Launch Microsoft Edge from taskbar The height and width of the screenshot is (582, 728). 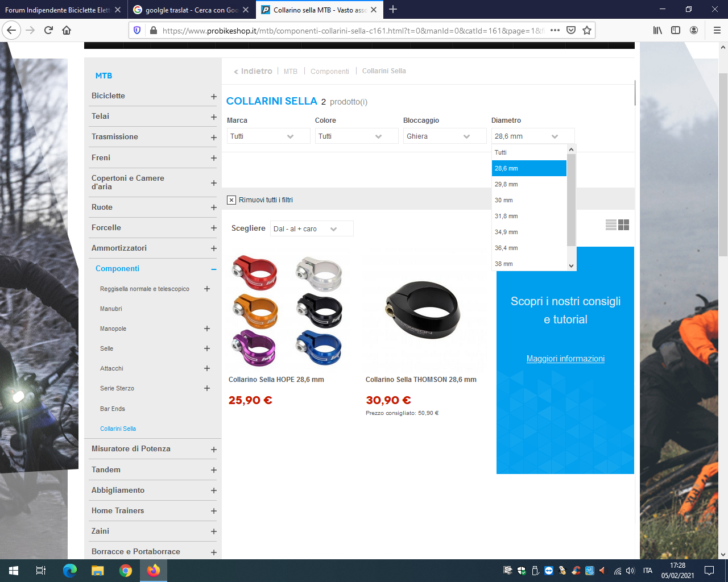[x=70, y=571]
